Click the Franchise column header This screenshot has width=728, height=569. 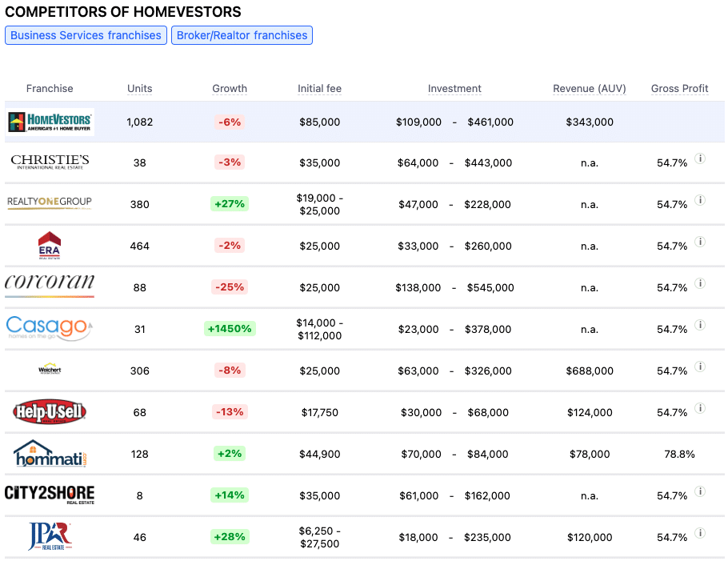(x=50, y=88)
